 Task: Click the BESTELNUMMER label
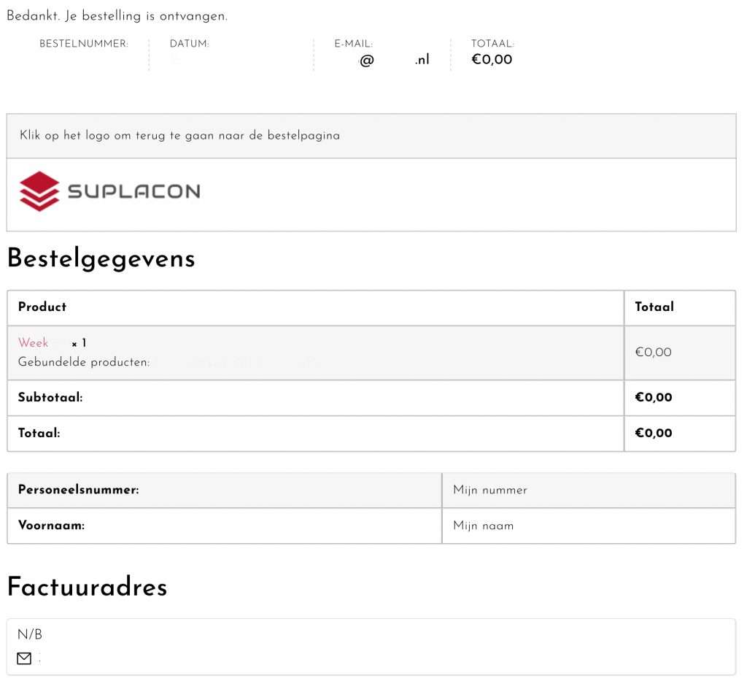tap(83, 44)
